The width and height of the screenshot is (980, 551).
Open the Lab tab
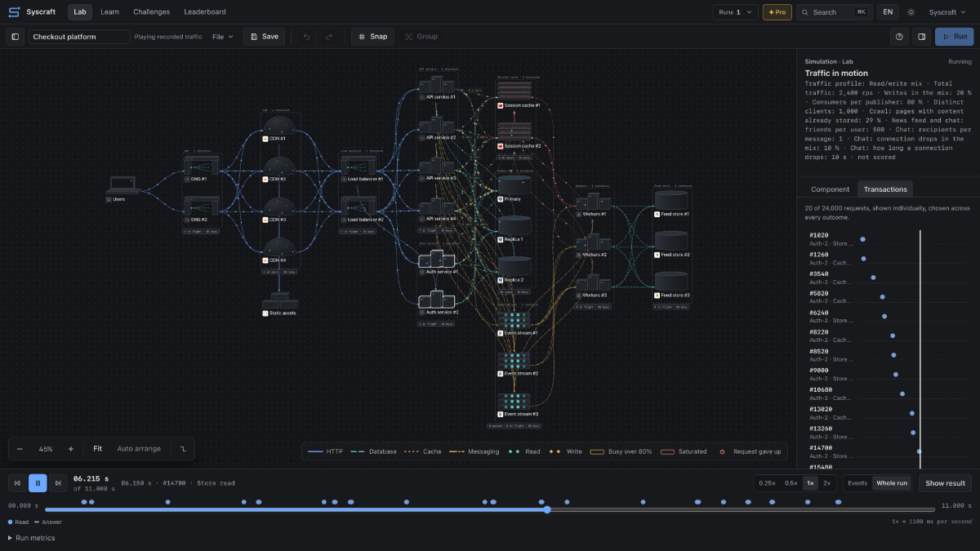(x=80, y=12)
